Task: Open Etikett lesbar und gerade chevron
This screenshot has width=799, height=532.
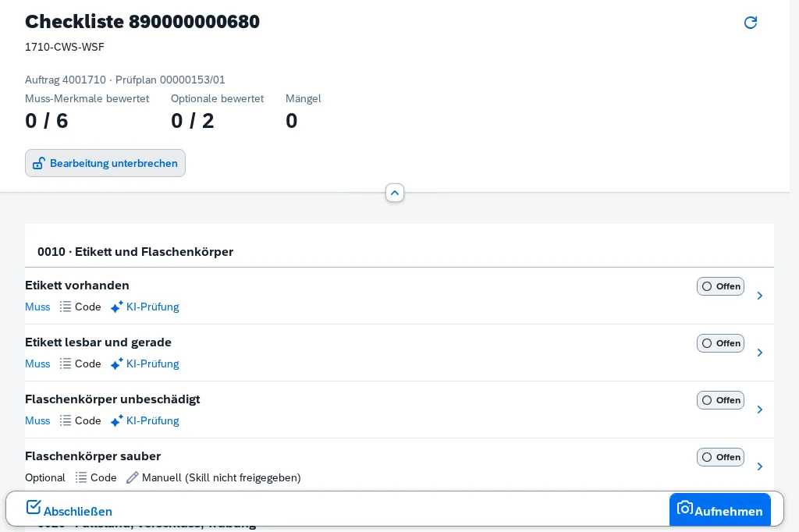Action: point(760,353)
